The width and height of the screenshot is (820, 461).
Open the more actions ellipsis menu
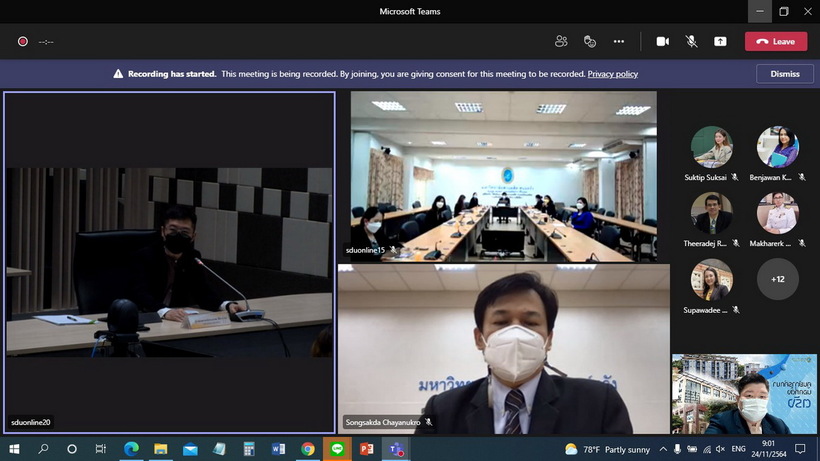coord(619,41)
